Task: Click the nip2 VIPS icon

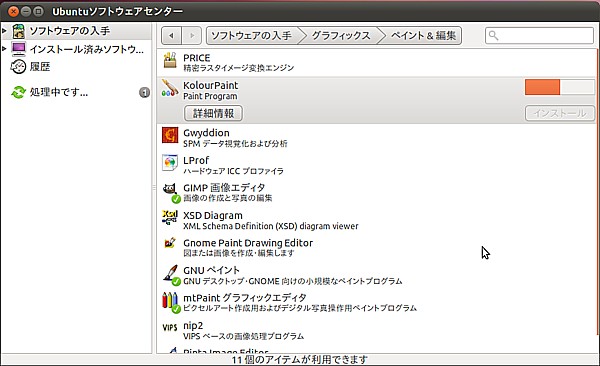Action: point(170,328)
